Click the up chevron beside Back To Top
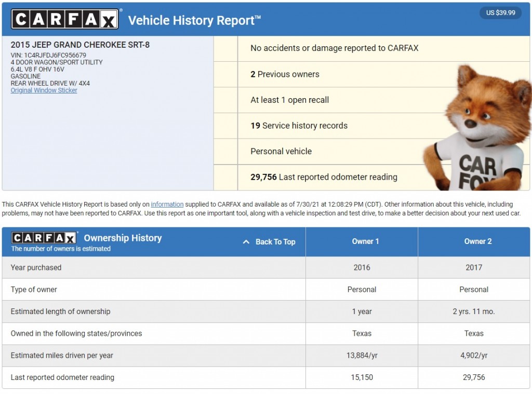532x394 pixels. 246,242
